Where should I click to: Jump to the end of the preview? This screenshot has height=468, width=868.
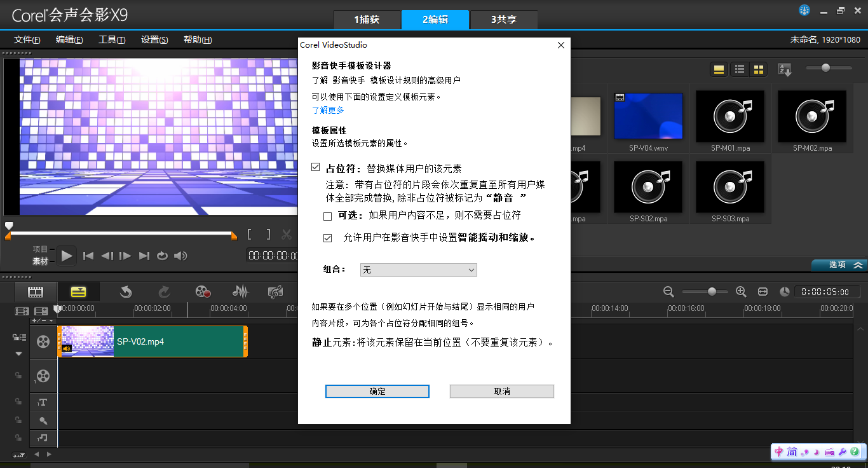pos(144,256)
